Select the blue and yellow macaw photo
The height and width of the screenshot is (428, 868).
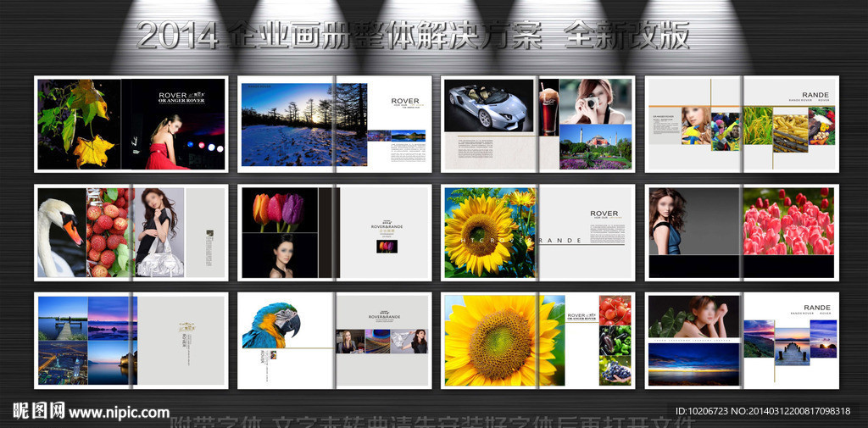point(271,326)
